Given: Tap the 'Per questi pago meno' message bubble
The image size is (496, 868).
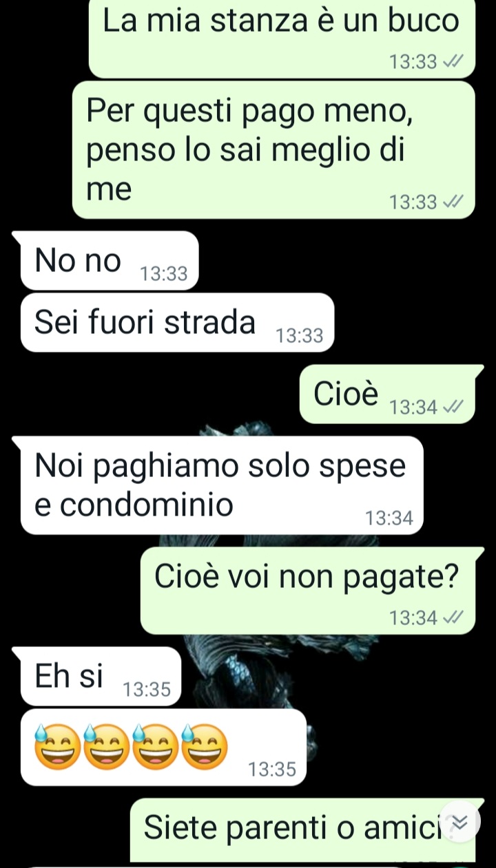Looking at the screenshot, I should point(273,150).
